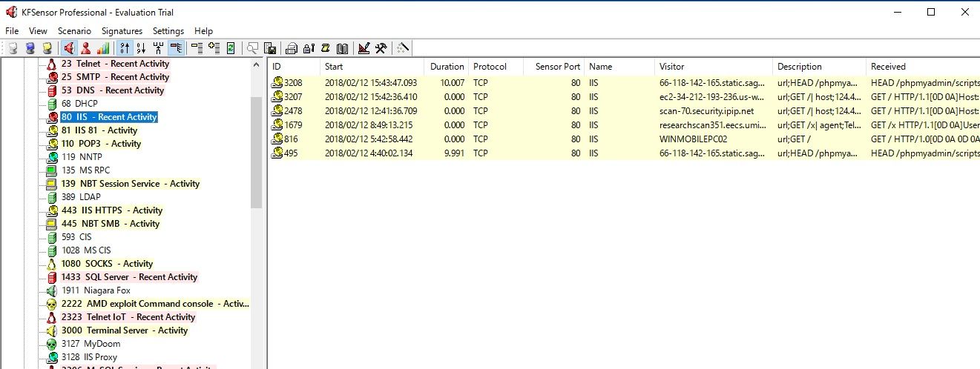Image resolution: width=980 pixels, height=369 pixels.
Task: Switch to Ports view with the red siren icon
Action: coord(69,48)
